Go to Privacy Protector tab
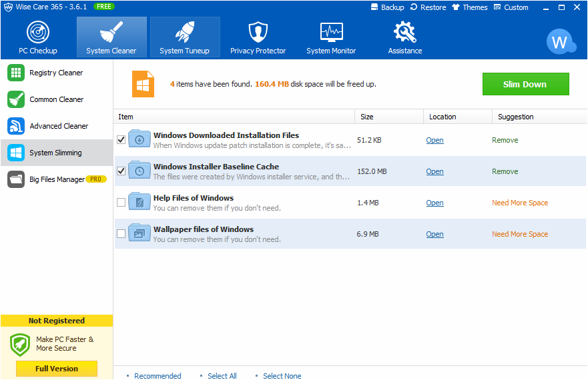588x380 pixels. click(x=258, y=37)
